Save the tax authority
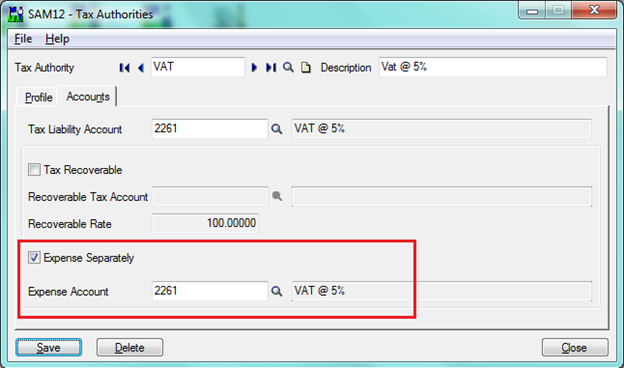624x368 pixels. tap(49, 348)
